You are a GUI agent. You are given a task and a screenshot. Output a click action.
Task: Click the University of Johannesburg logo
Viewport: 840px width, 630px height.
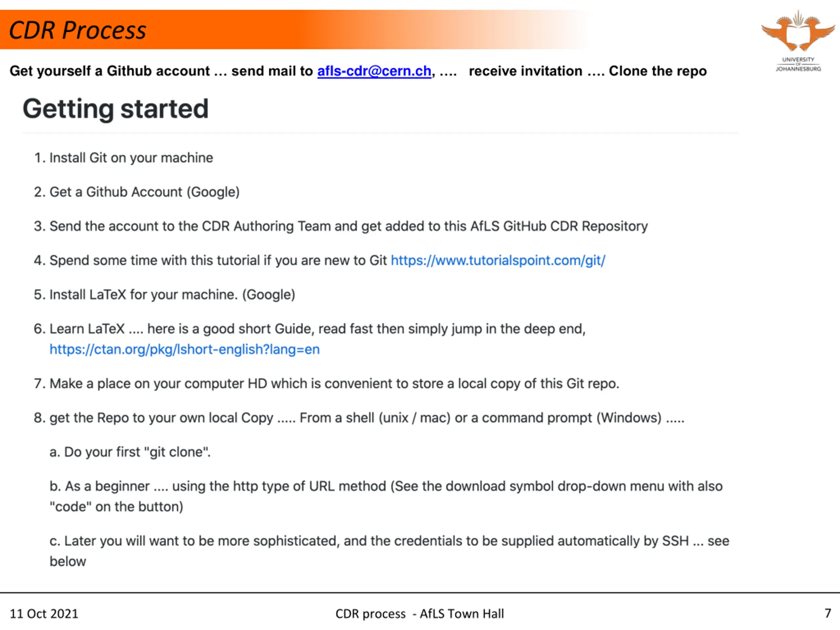pos(798,41)
